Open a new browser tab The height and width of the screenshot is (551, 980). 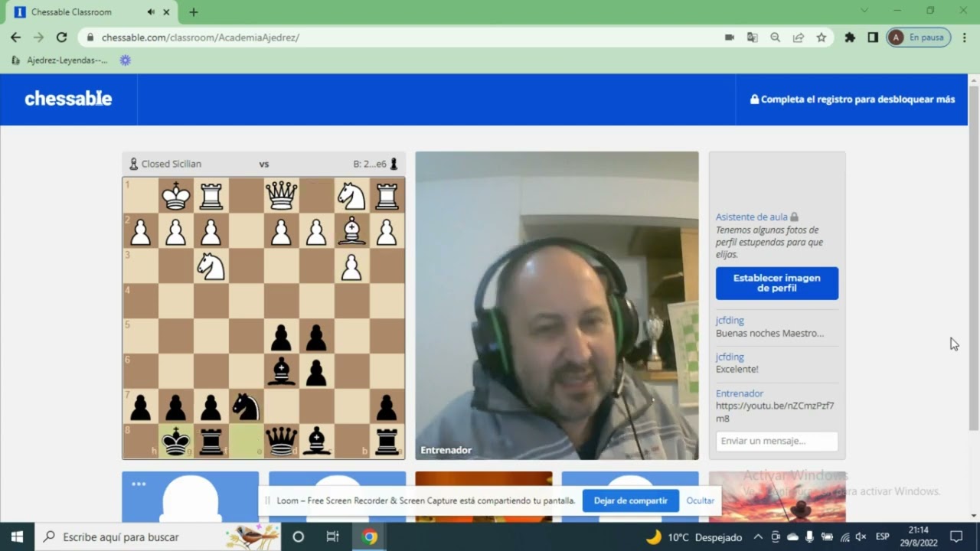193,12
